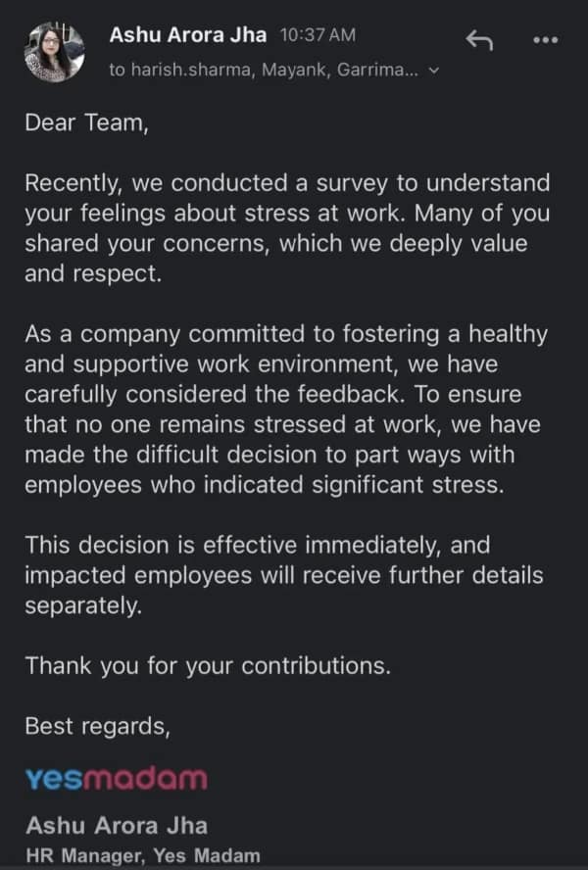Click the "HR Manager, Yes Madam" title
588x870 pixels.
pyautogui.click(x=143, y=855)
